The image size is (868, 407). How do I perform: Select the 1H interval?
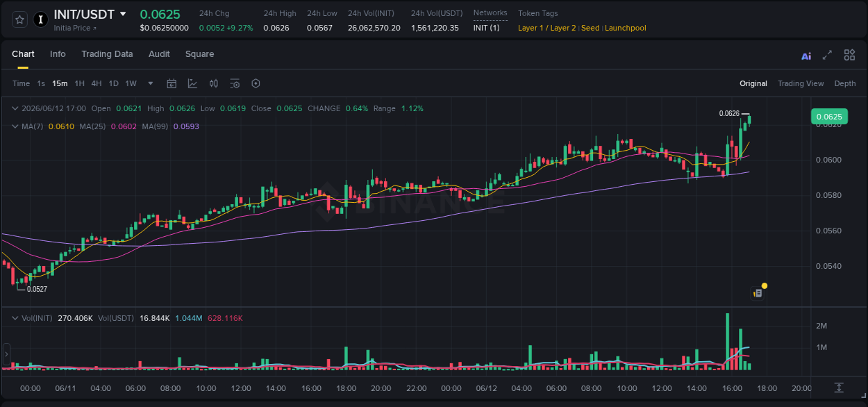(80, 83)
